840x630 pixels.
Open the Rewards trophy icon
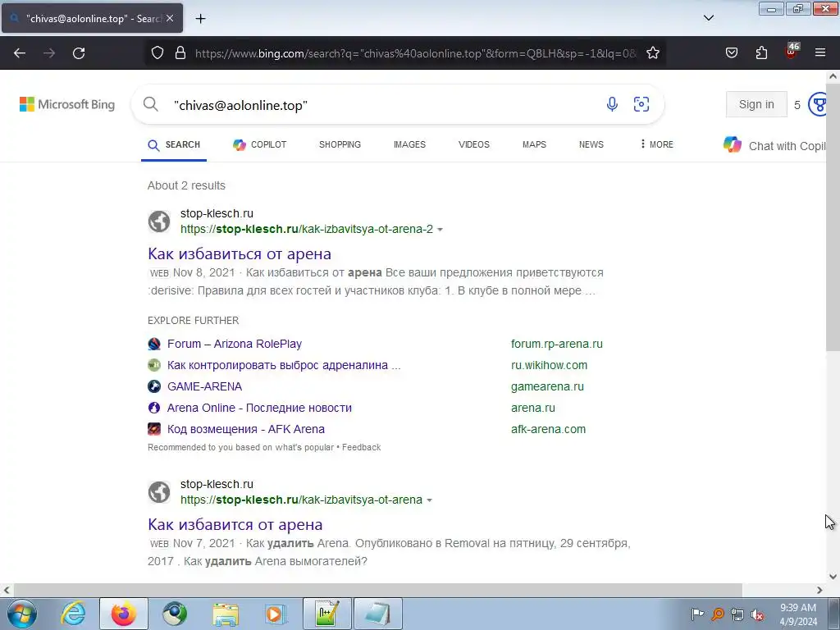coord(818,104)
